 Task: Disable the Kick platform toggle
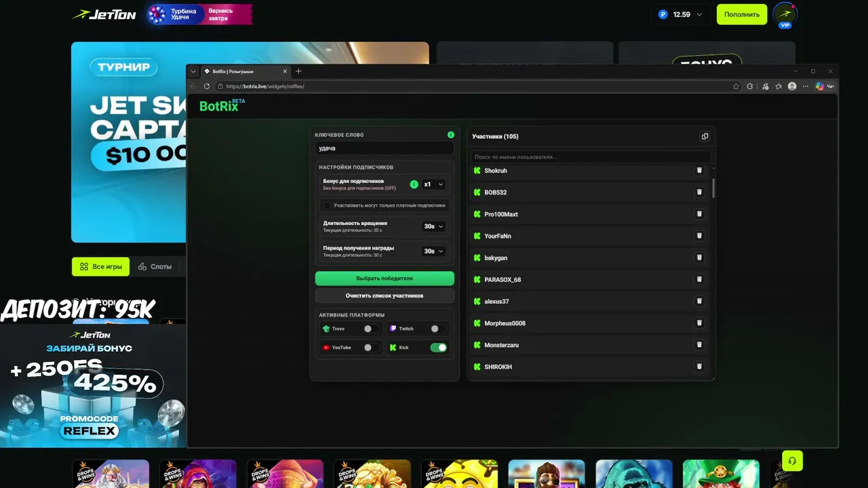(439, 348)
